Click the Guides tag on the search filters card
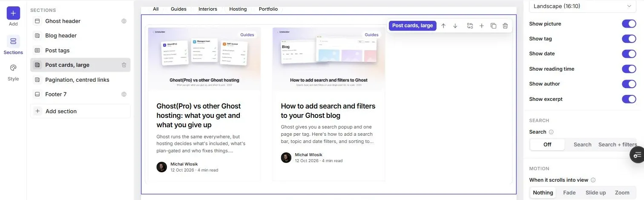This screenshot has width=644, height=200. coord(371,35)
